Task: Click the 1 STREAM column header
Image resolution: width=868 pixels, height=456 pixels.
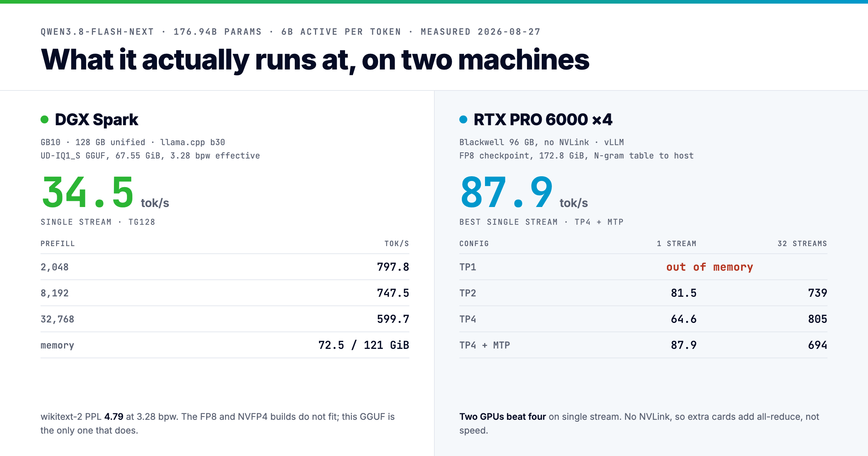Action: 676,244
